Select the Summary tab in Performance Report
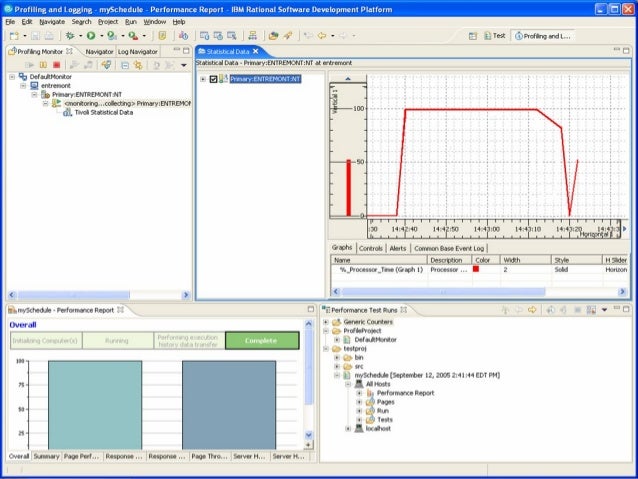Screen dimensions: 638x479 tap(46, 456)
